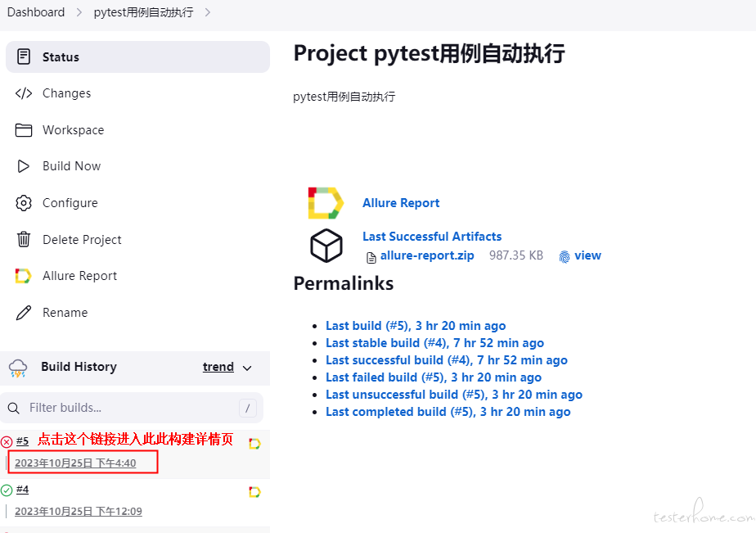Click the Changes code-brackets icon
The width and height of the screenshot is (756, 533).
24,93
